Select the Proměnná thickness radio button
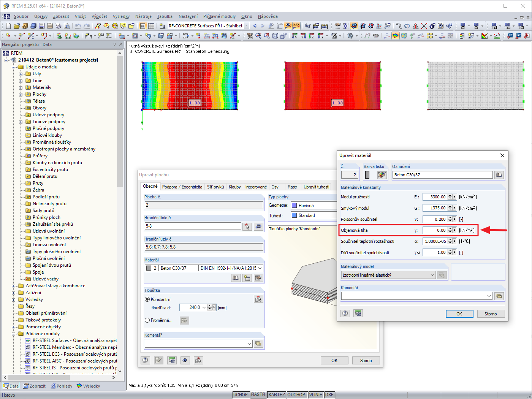This screenshot has width=532, height=399. (147, 320)
